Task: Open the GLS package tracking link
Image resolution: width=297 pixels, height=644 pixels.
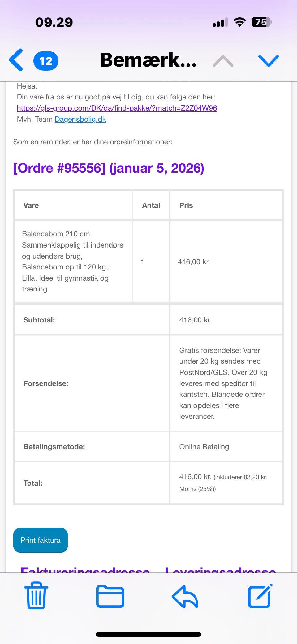Action: (117, 108)
